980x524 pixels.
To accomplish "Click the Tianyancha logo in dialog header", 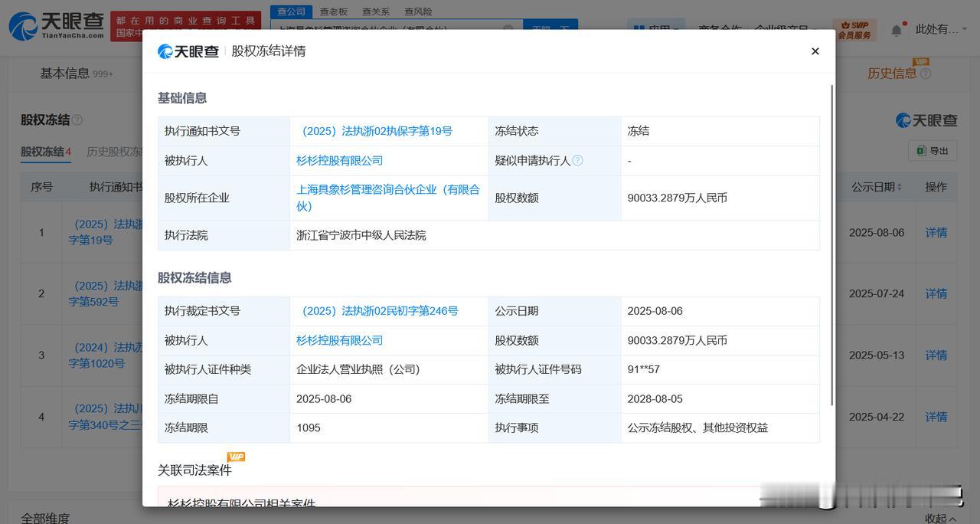I will 188,51.
